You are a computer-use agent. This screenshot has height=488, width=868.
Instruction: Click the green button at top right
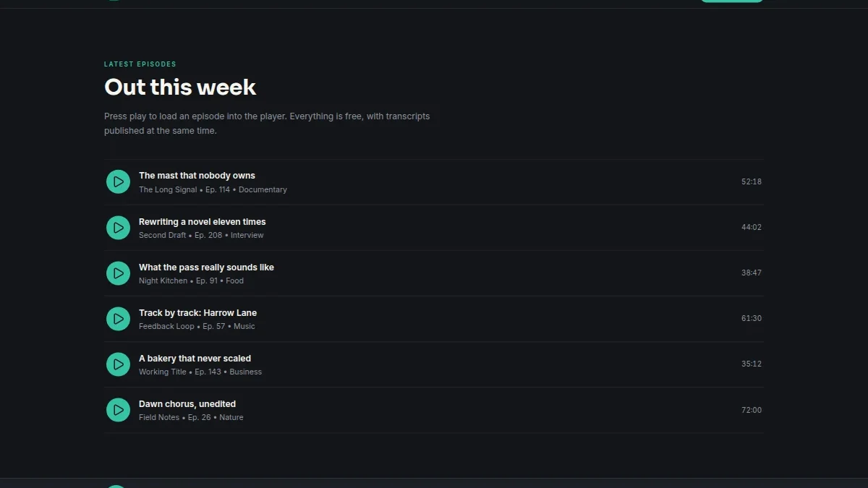(x=731, y=1)
